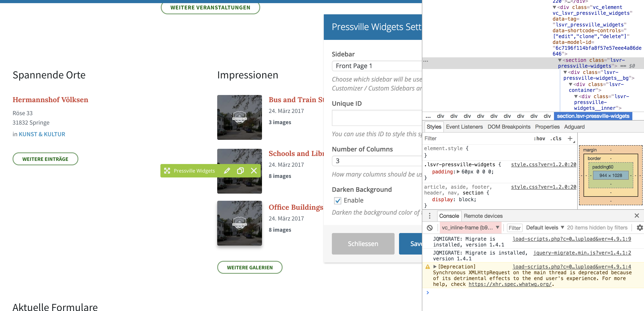Screen dimensions: 644x311
Task: Open Office Buildings gallery link
Action: pyautogui.click(x=296, y=207)
